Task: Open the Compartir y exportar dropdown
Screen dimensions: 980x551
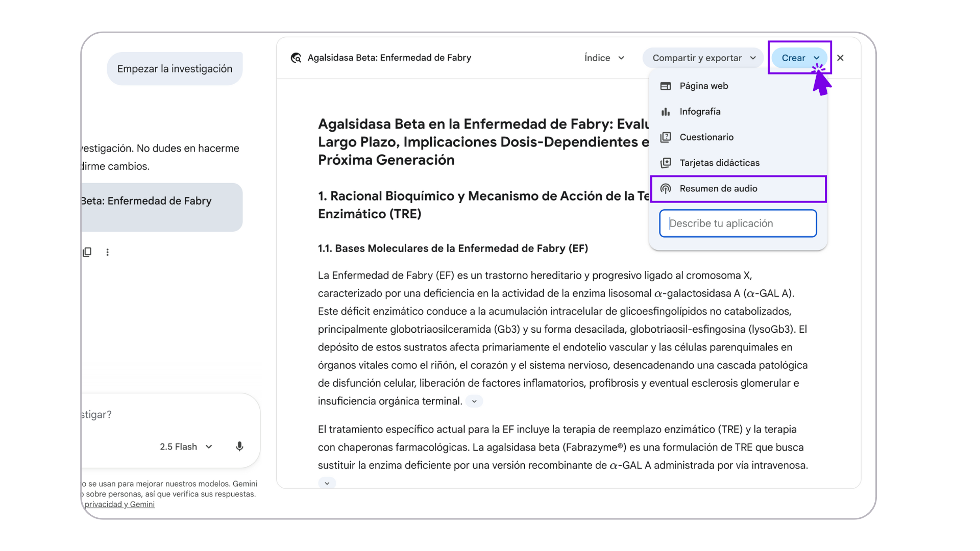Action: 703,58
